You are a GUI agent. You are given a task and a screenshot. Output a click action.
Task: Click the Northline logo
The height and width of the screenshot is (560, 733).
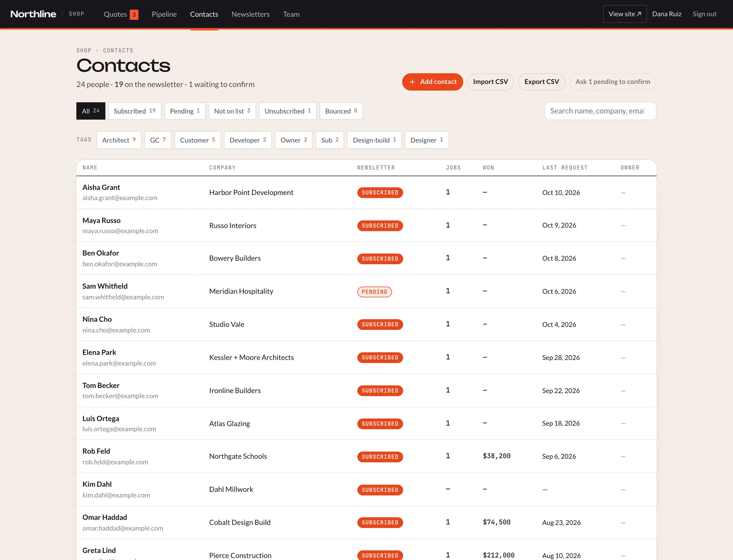[x=33, y=14]
